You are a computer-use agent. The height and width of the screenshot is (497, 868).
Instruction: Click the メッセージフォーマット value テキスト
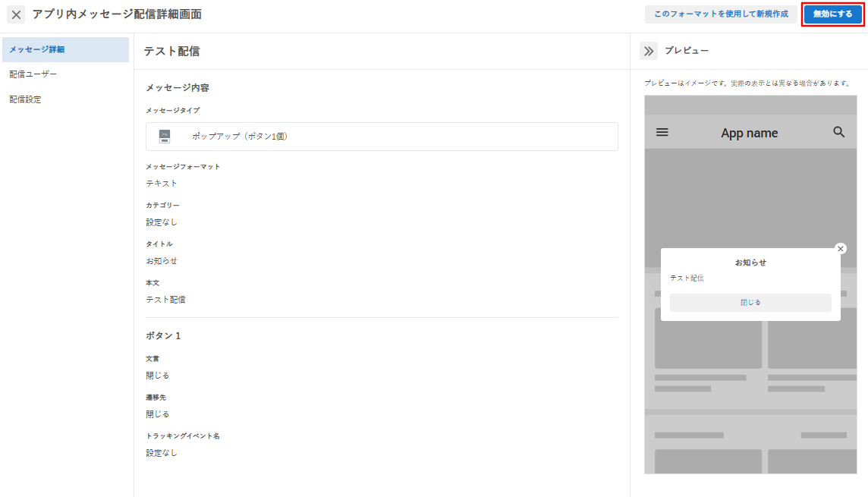point(161,183)
